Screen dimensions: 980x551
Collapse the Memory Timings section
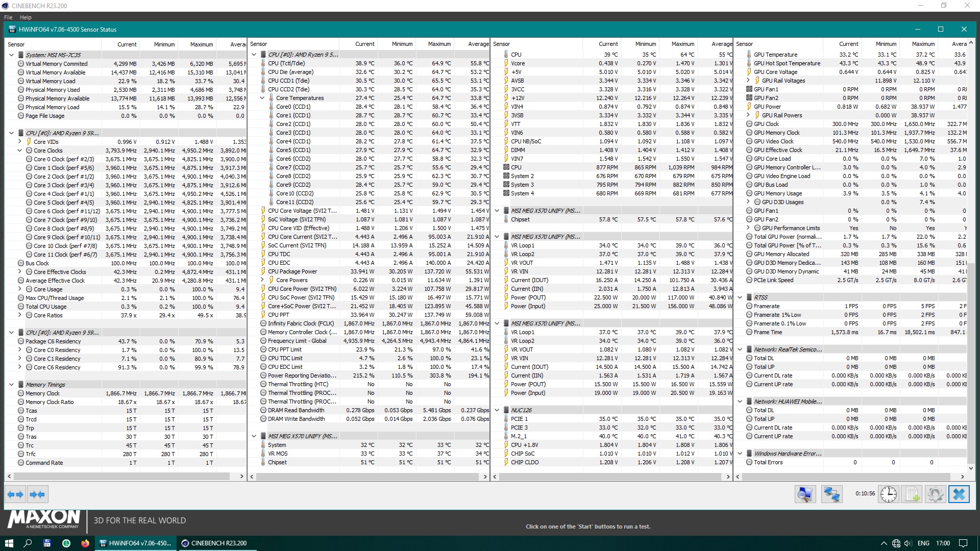pyautogui.click(x=11, y=385)
